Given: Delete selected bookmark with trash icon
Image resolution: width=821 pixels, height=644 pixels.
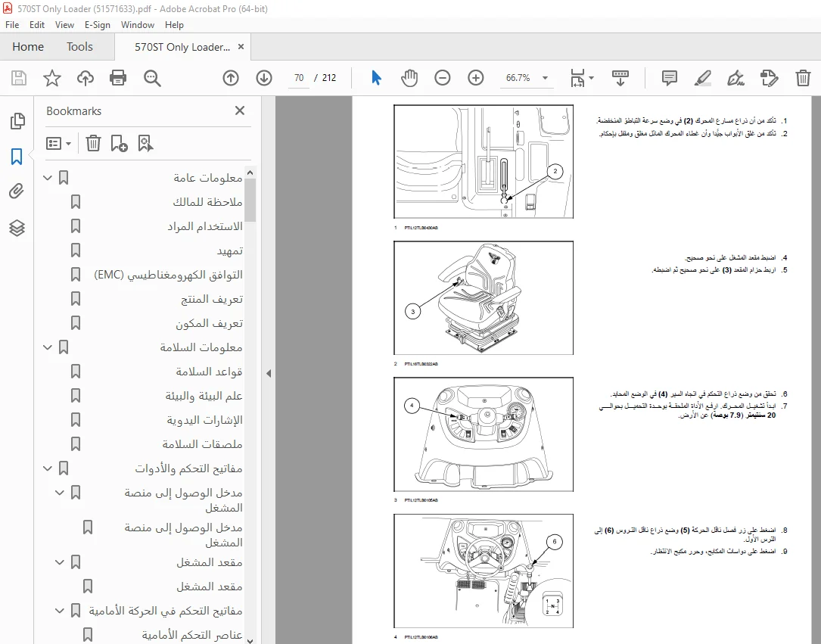Looking at the screenshot, I should (x=93, y=143).
